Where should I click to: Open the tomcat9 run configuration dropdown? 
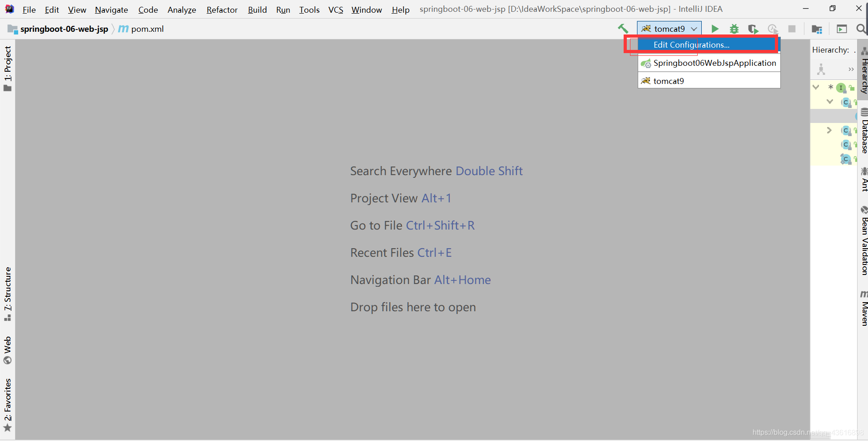(669, 29)
